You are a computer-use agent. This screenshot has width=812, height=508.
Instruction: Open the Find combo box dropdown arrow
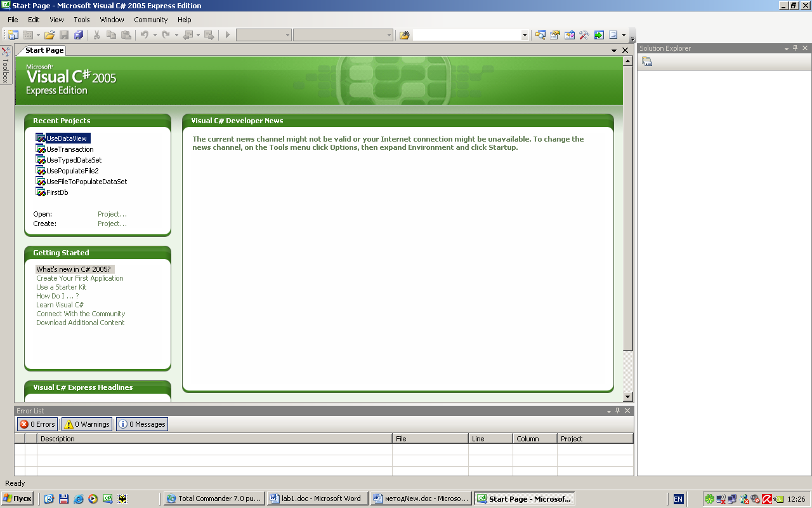(525, 36)
